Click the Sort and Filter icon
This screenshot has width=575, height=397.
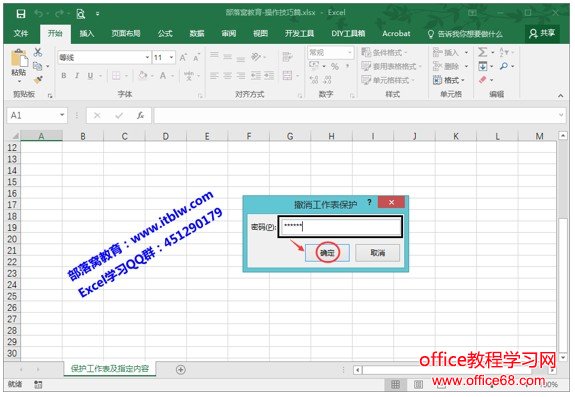click(x=504, y=52)
